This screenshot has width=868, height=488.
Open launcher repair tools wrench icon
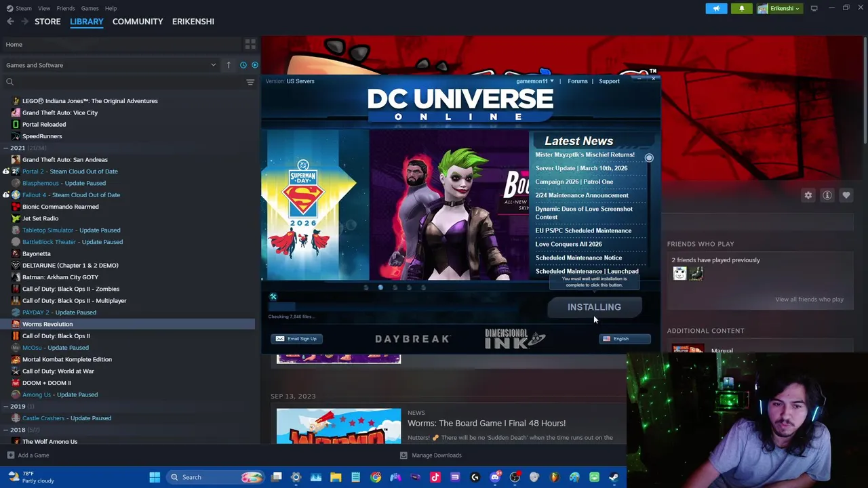(x=273, y=297)
